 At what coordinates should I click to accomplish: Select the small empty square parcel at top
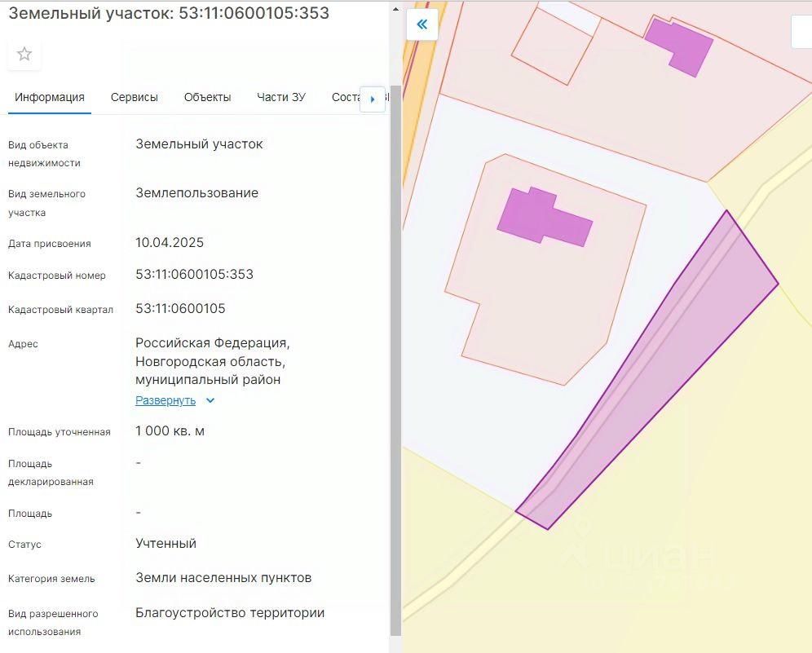556,46
